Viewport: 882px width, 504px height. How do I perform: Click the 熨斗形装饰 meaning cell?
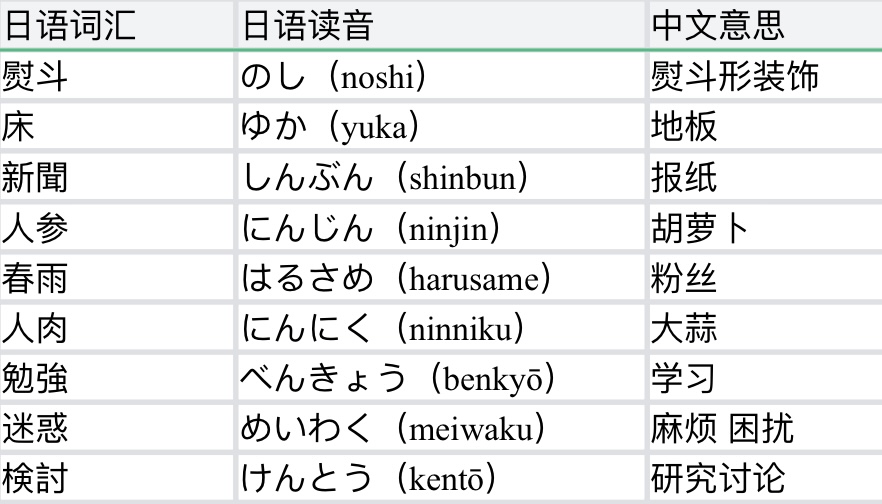pos(734,77)
